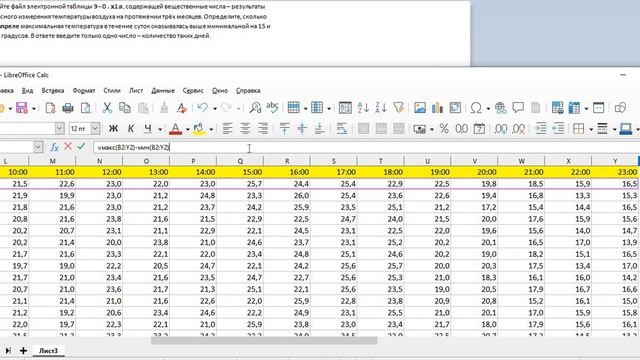Open the borders dropdown arrow

pos(591,129)
